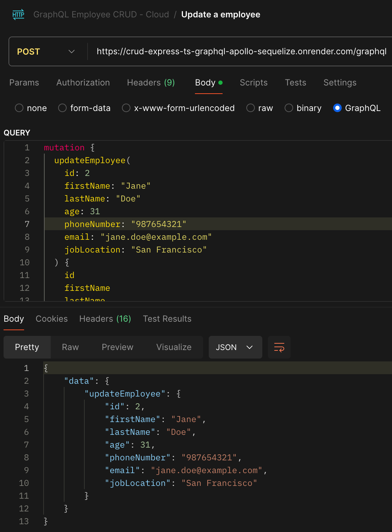Open the response Body tab
This screenshot has width=392, height=532.
coord(14,319)
